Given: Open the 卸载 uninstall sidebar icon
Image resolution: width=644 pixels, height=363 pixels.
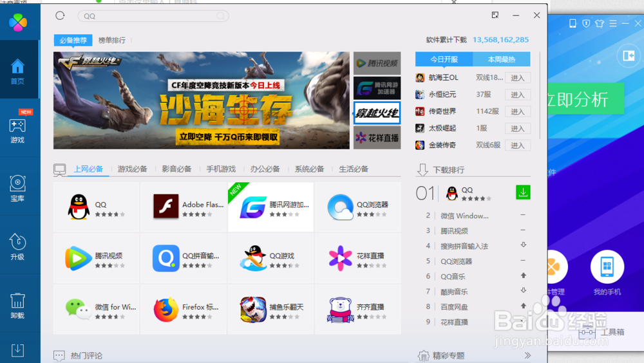Looking at the screenshot, I should [17, 306].
